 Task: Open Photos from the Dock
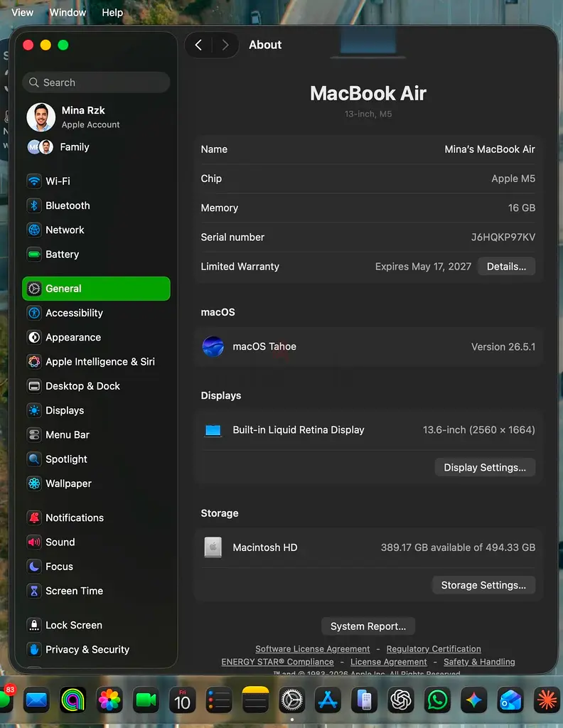coord(109,700)
